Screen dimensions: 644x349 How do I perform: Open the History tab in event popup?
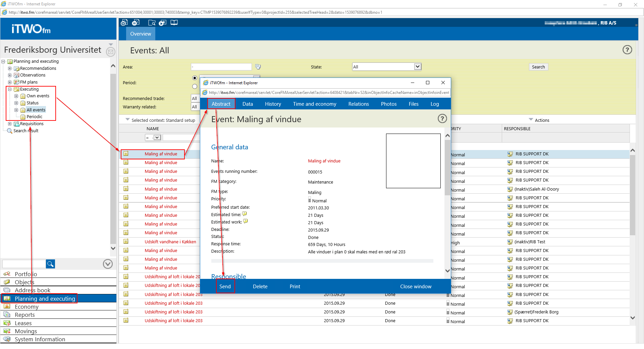click(273, 104)
